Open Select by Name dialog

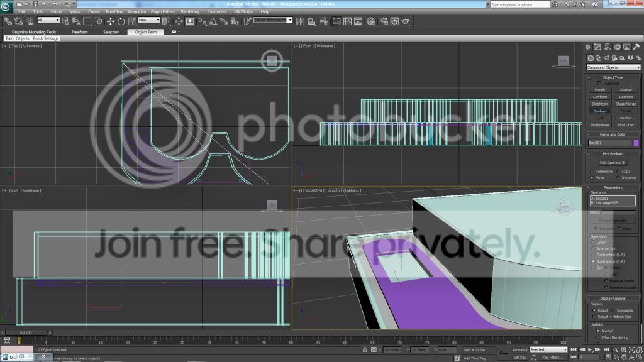(76, 21)
